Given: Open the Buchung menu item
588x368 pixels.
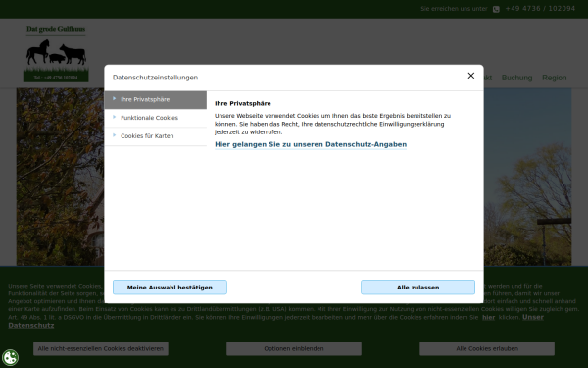Looking at the screenshot, I should 516,78.
